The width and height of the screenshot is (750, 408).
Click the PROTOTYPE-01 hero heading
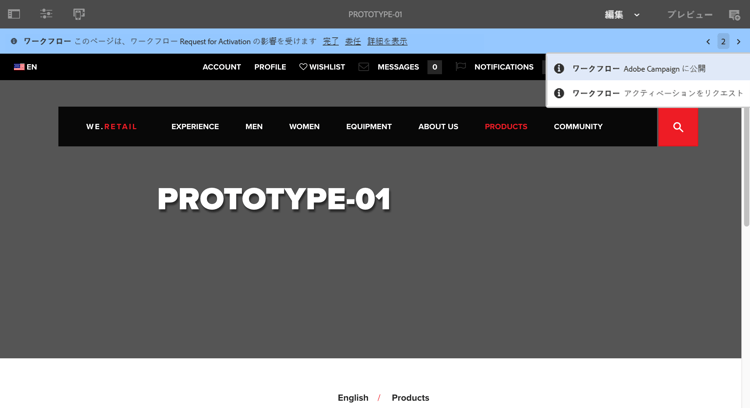(275, 199)
